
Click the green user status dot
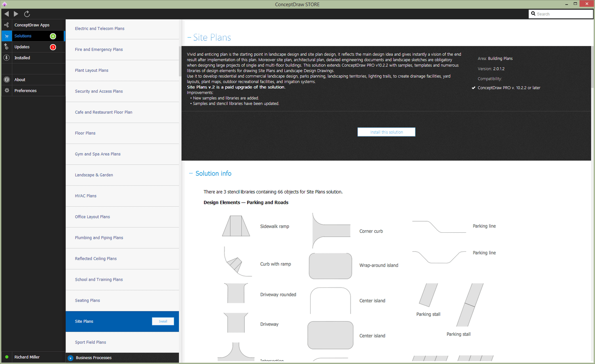[x=7, y=357]
